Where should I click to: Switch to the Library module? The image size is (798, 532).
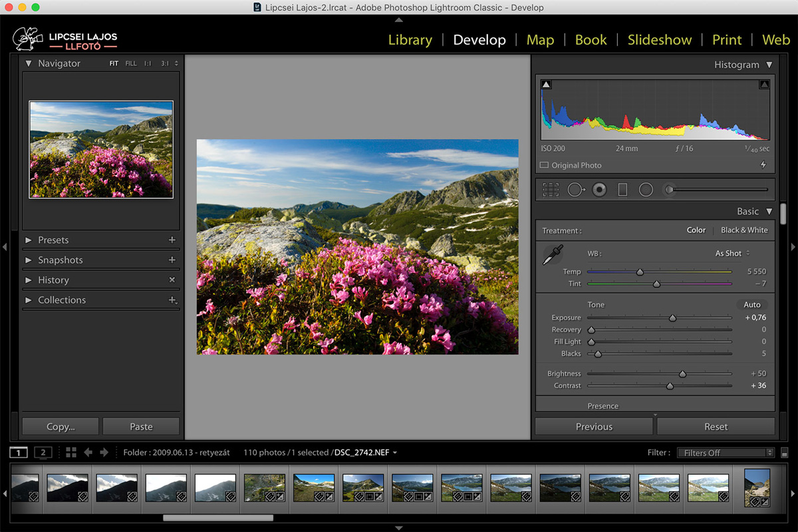(410, 40)
